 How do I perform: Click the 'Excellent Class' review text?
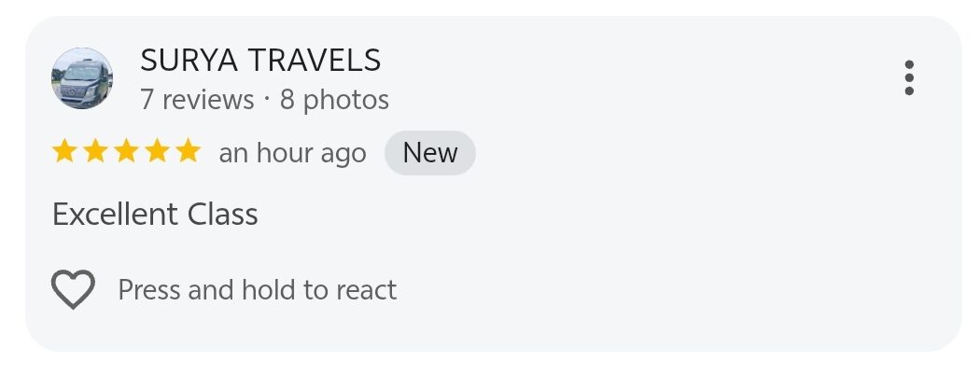[x=155, y=215]
